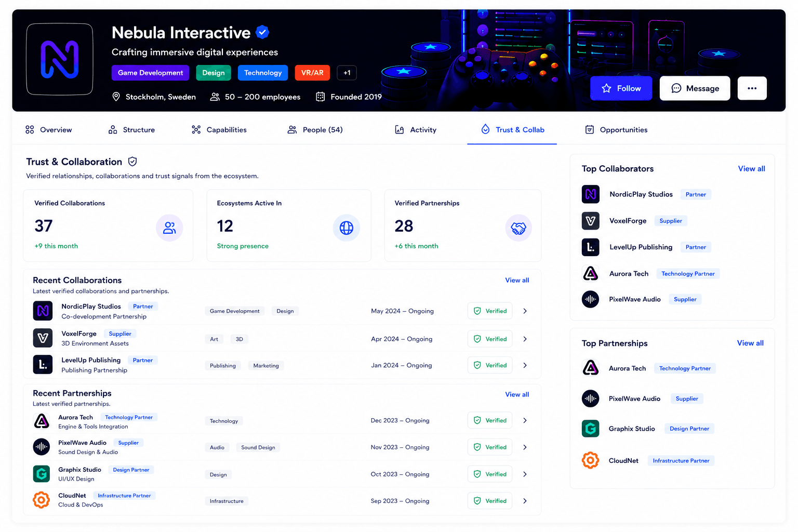View all Top Collaborators
The width and height of the screenshot is (798, 532).
click(x=751, y=168)
